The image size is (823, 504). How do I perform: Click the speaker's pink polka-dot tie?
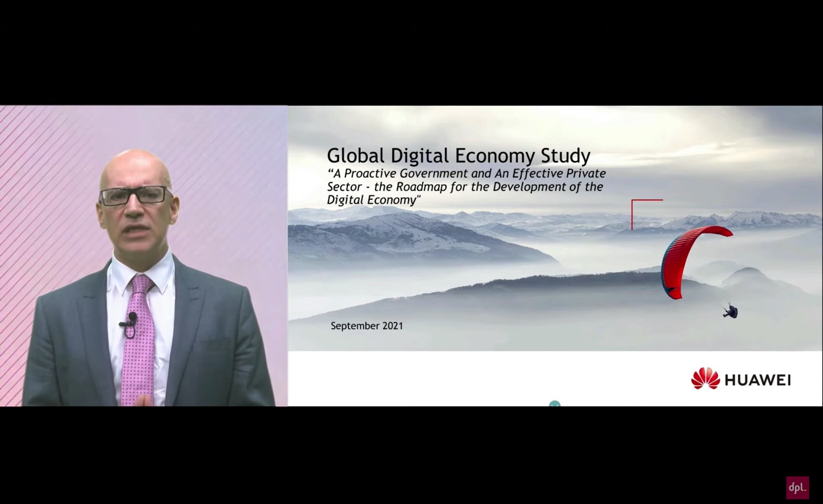pos(138,343)
